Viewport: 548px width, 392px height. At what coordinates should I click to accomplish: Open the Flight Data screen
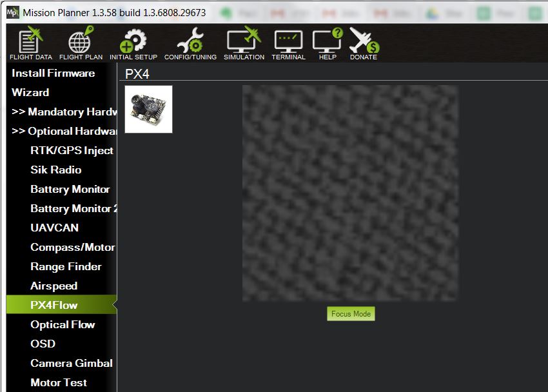pyautogui.click(x=31, y=43)
